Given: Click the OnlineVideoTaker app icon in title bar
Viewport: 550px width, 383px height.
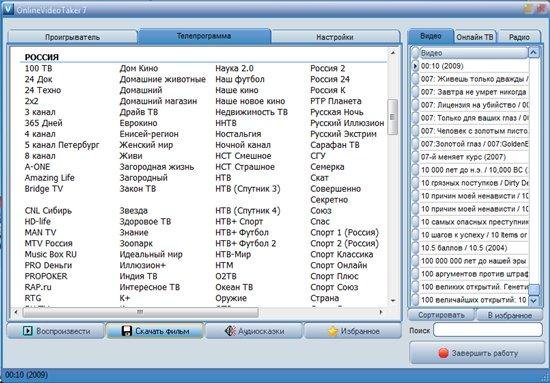Looking at the screenshot, I should [8, 9].
